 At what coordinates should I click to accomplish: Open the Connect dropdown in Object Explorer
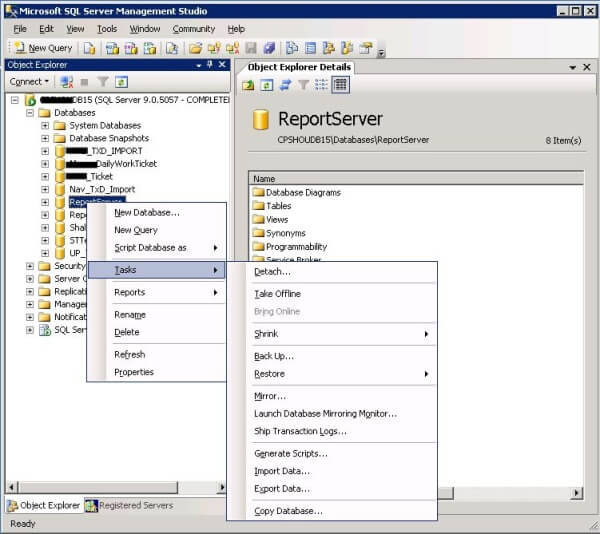click(x=29, y=82)
